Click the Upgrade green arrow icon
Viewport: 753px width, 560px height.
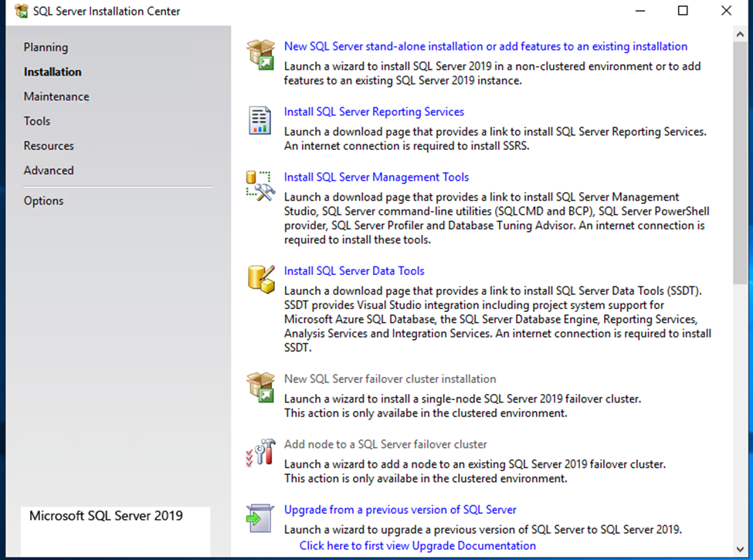[x=259, y=518]
